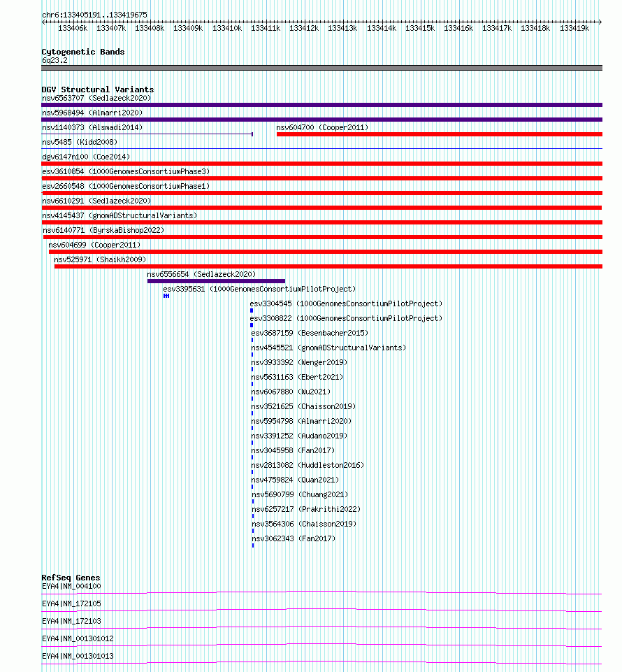Click the DGV Structural Variants track title
Viewport: 622px width, 672px height.
click(x=98, y=89)
